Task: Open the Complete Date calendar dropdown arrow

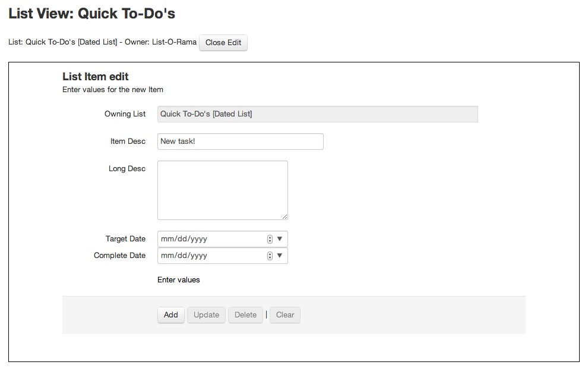Action: point(279,256)
